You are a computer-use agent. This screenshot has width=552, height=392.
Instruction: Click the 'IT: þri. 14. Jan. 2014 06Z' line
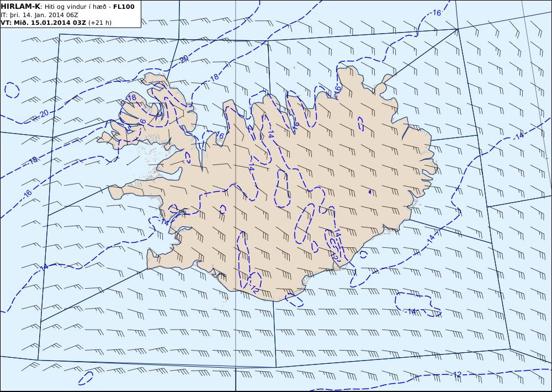(39, 15)
